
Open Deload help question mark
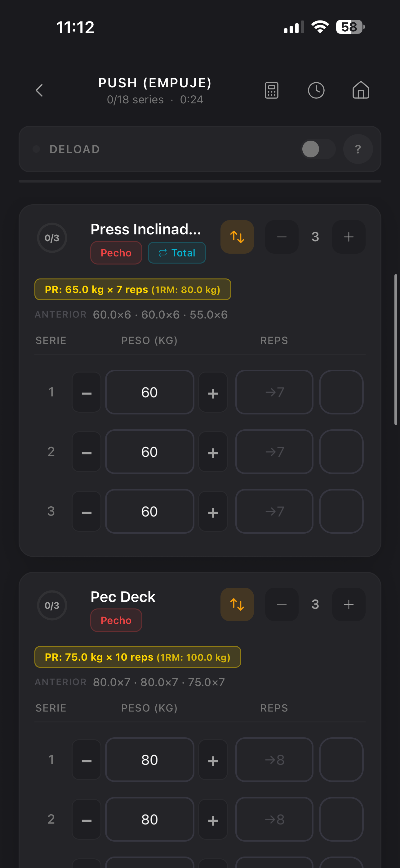point(358,149)
